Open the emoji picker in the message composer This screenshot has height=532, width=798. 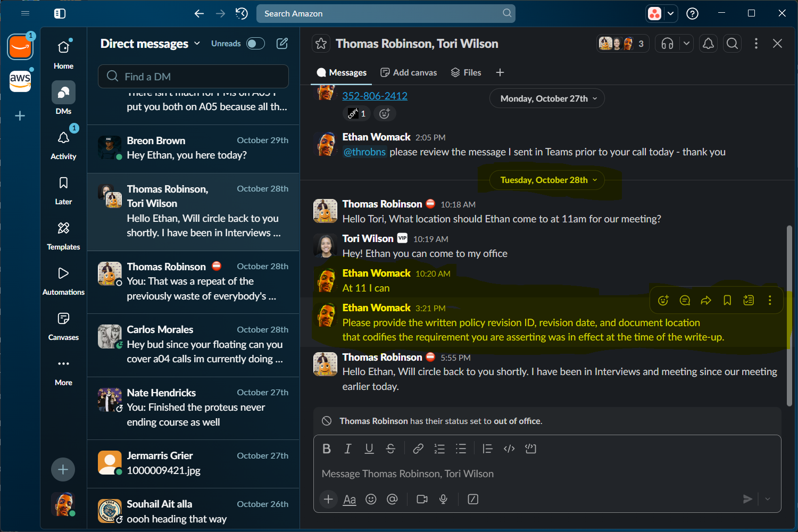371,499
